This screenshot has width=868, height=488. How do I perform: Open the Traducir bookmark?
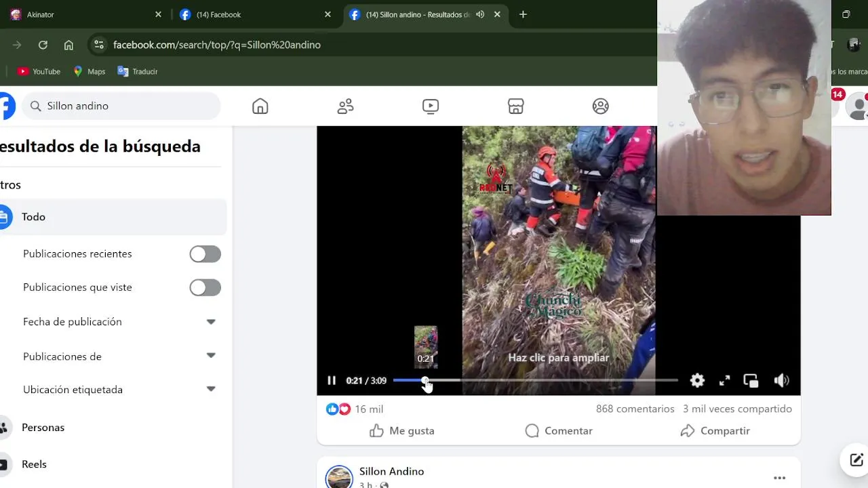click(138, 72)
